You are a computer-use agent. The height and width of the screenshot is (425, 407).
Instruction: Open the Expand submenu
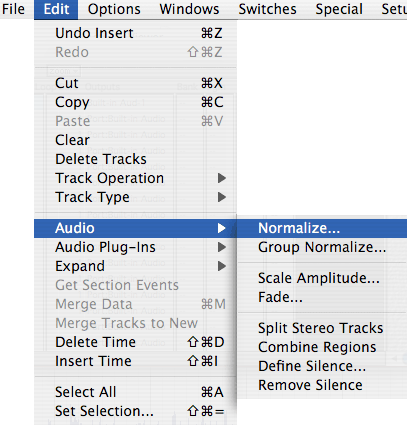coord(135,266)
